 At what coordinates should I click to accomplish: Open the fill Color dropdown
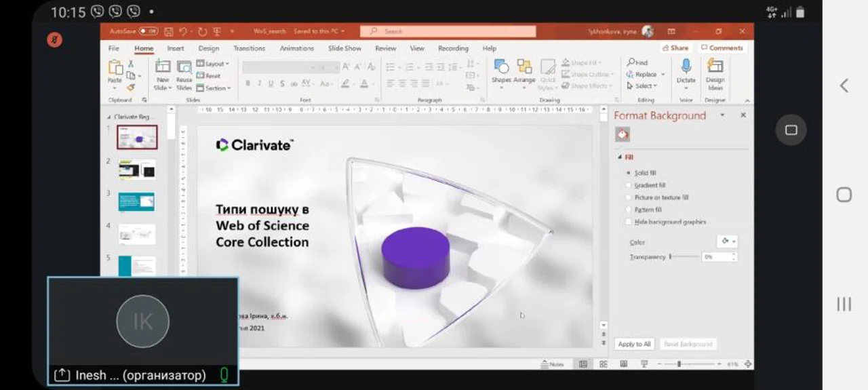tap(727, 241)
